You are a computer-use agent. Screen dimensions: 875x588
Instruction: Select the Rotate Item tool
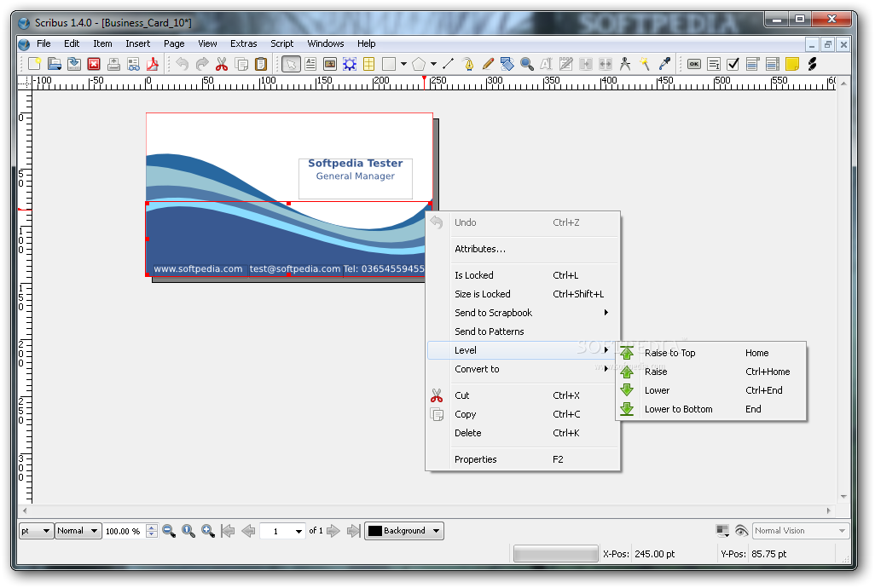click(x=507, y=64)
